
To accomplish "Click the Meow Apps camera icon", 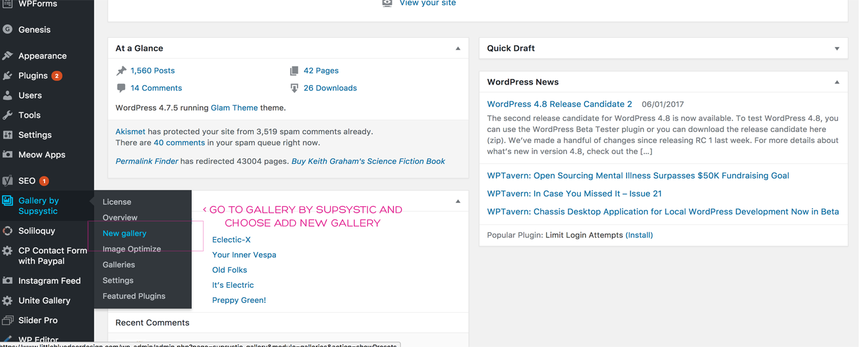I will pos(8,155).
